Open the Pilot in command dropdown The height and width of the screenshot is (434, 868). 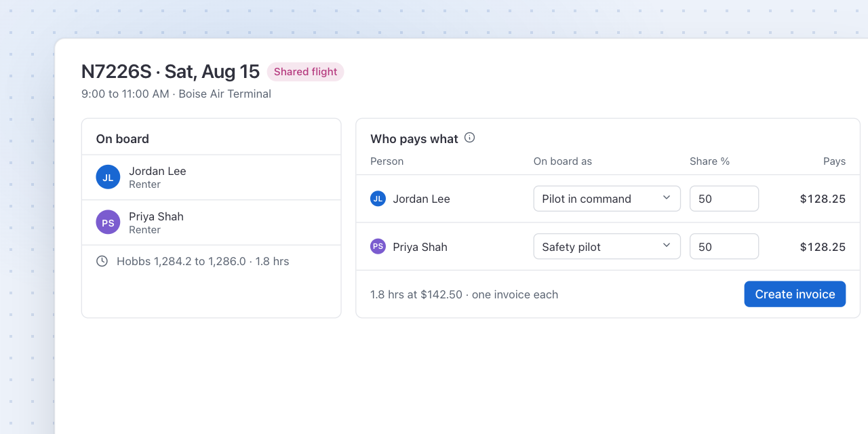[x=607, y=199]
